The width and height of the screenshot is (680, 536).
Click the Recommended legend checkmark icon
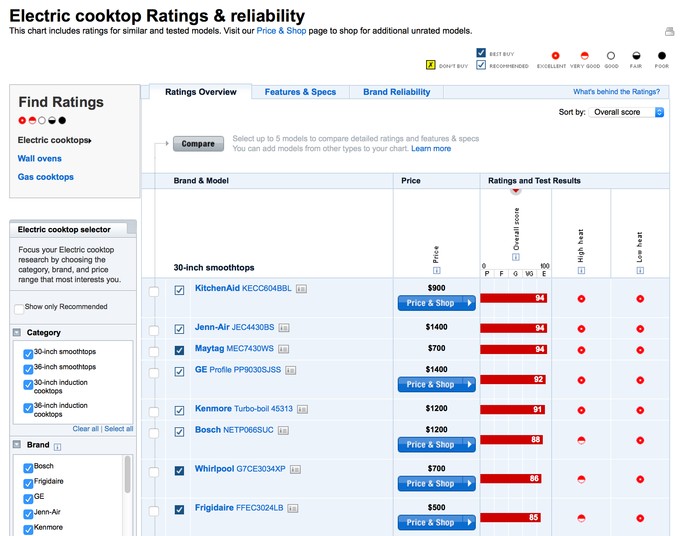(481, 65)
